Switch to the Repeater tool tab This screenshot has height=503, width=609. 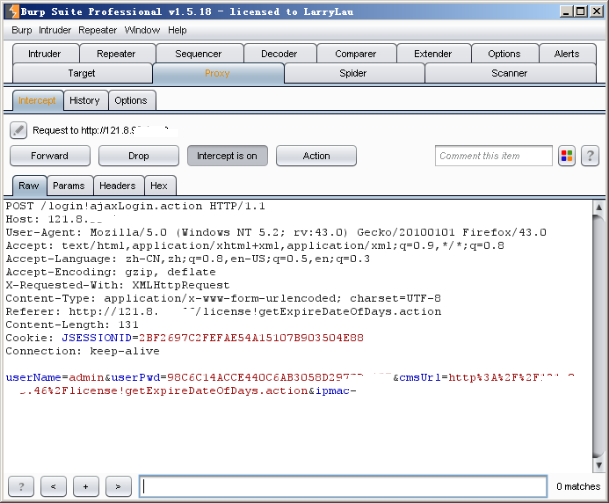click(116, 54)
